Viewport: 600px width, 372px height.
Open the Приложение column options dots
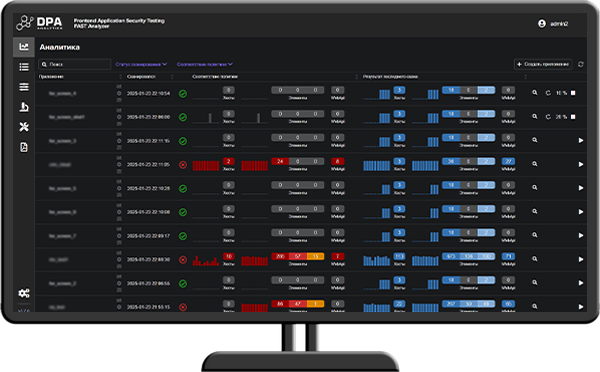(121, 77)
